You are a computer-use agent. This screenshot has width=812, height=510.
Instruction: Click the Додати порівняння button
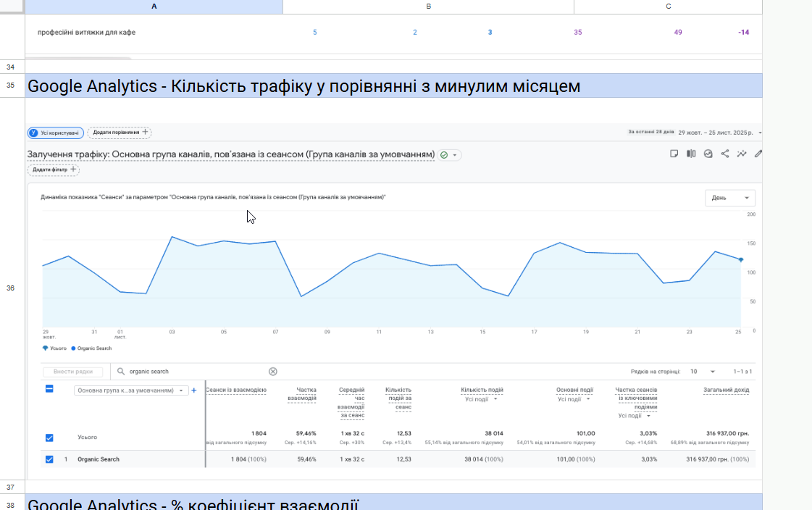click(x=119, y=133)
